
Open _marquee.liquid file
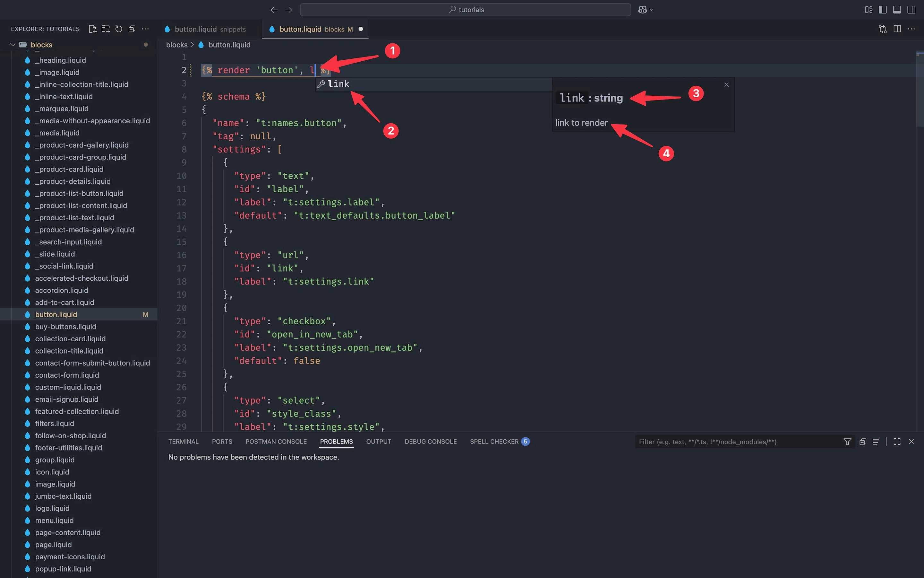pyautogui.click(x=62, y=109)
